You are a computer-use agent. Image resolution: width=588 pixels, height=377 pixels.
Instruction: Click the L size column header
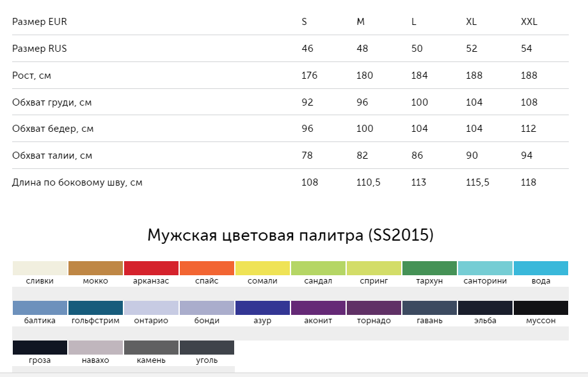tap(413, 22)
